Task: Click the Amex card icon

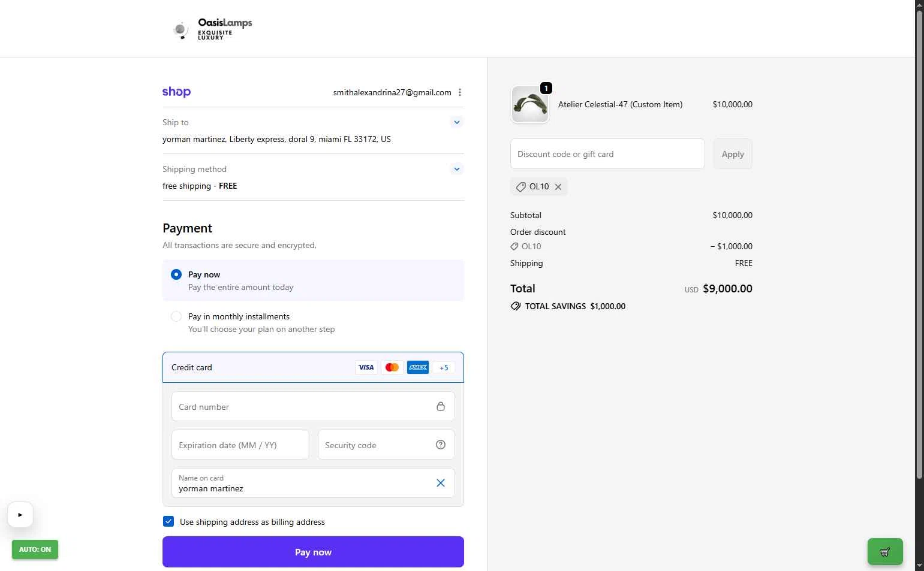Action: [x=418, y=367]
